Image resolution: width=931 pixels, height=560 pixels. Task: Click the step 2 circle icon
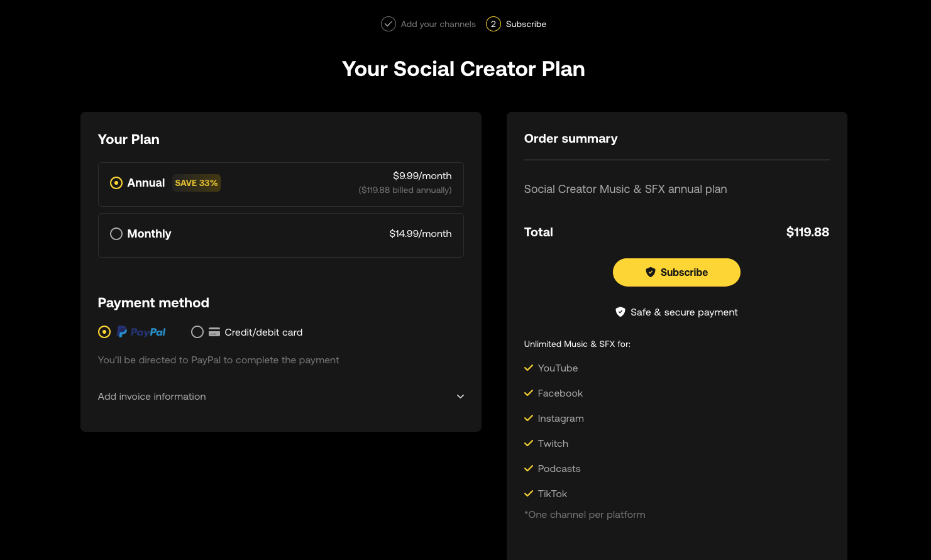493,24
